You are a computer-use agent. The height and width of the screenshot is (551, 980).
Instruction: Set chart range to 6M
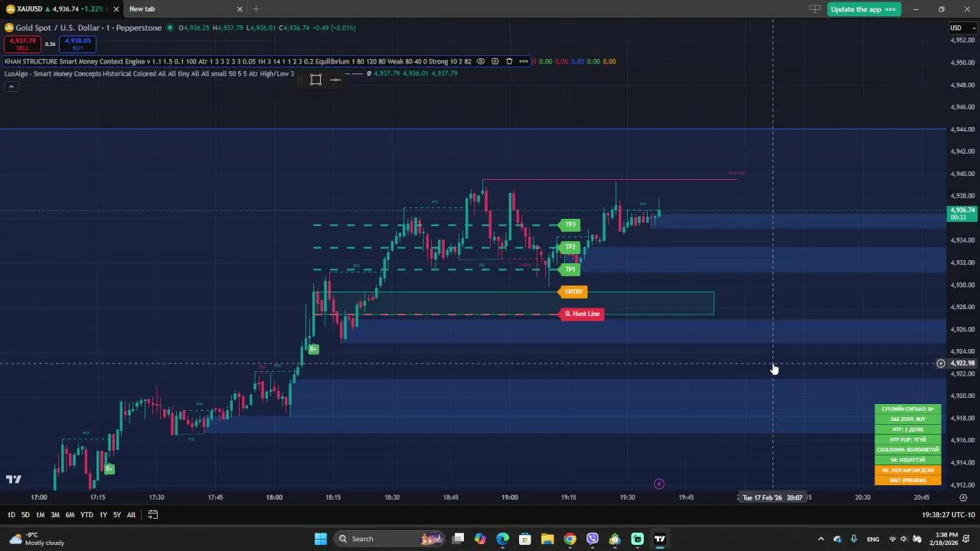pos(70,515)
